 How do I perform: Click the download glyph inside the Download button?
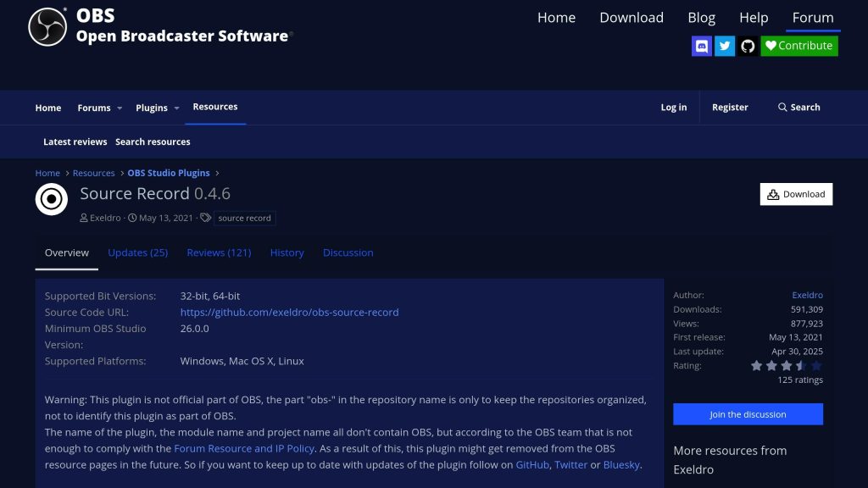pyautogui.click(x=772, y=194)
